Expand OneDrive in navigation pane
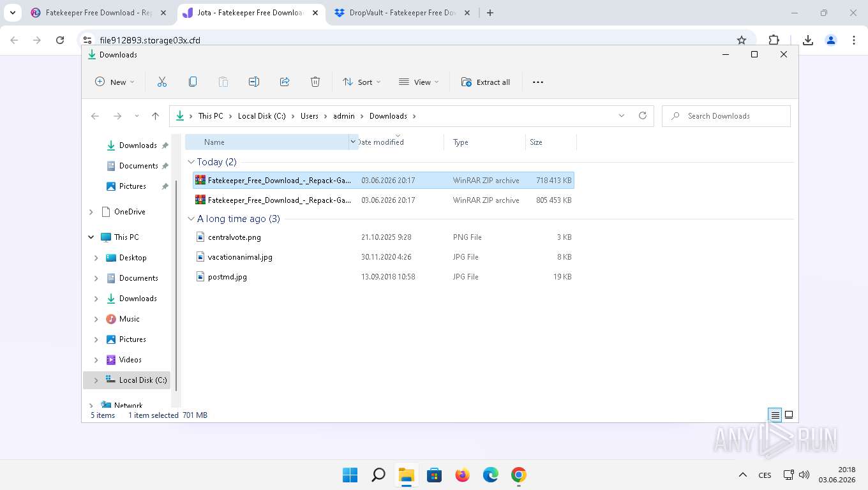This screenshot has height=490, width=868. 91,212
